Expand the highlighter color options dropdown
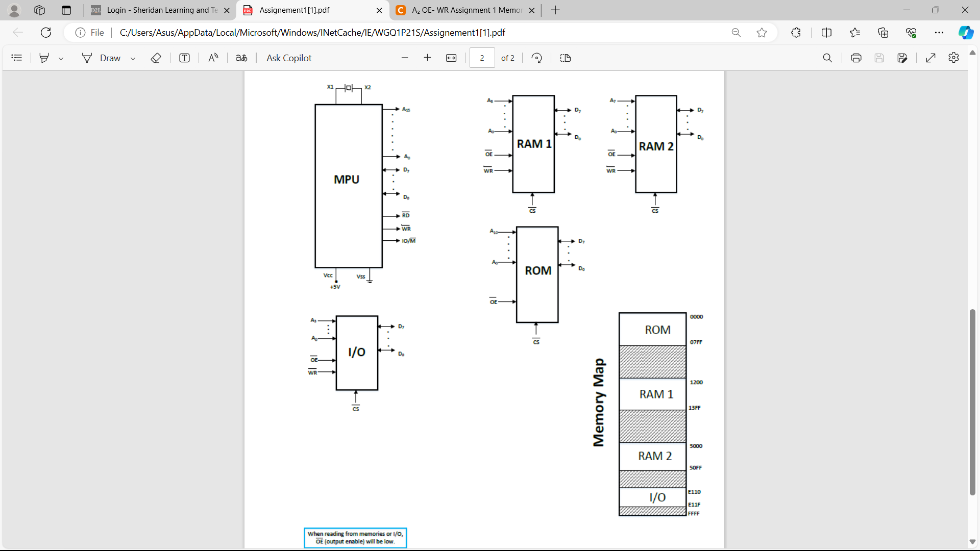 [61, 58]
